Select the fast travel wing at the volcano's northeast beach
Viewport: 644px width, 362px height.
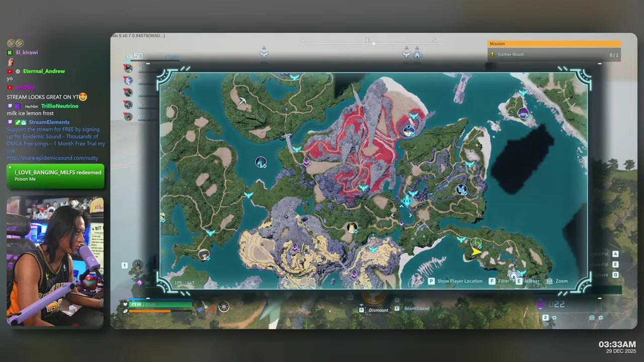pos(414,116)
